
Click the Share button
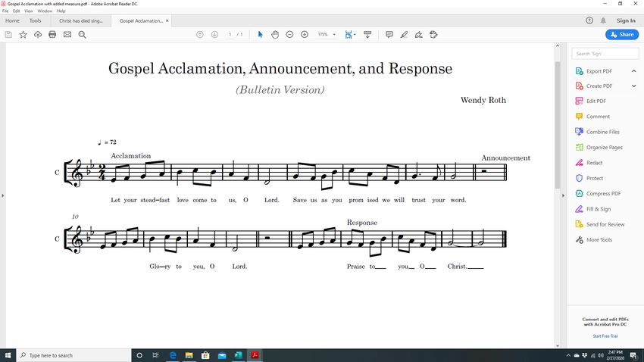(622, 35)
